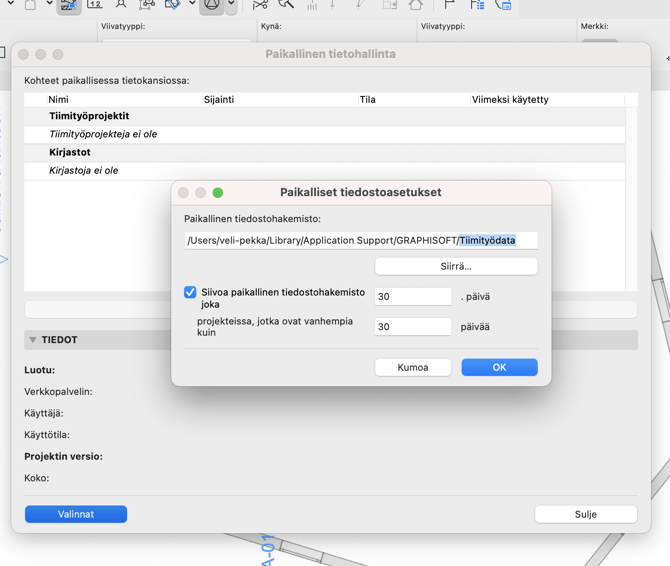
Task: Click the Kumoa button to cancel
Action: tap(412, 367)
